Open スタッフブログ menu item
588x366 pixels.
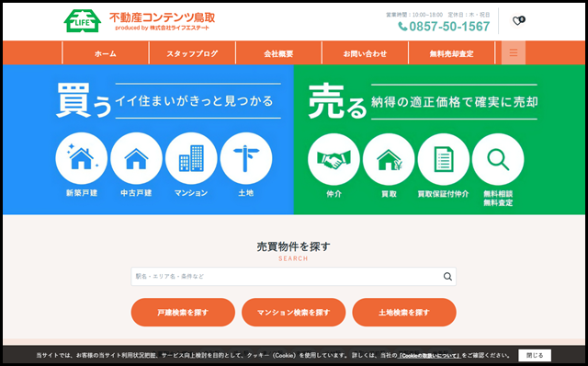tap(192, 53)
